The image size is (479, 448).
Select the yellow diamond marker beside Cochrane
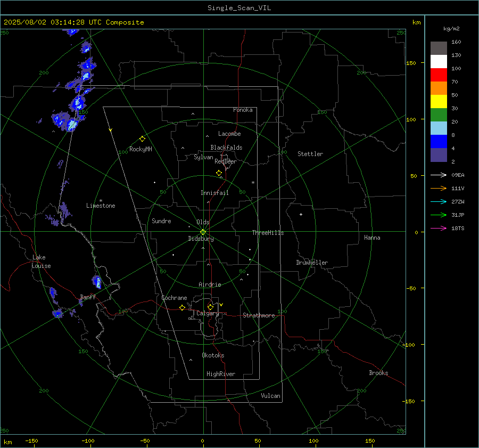pyautogui.click(x=182, y=308)
